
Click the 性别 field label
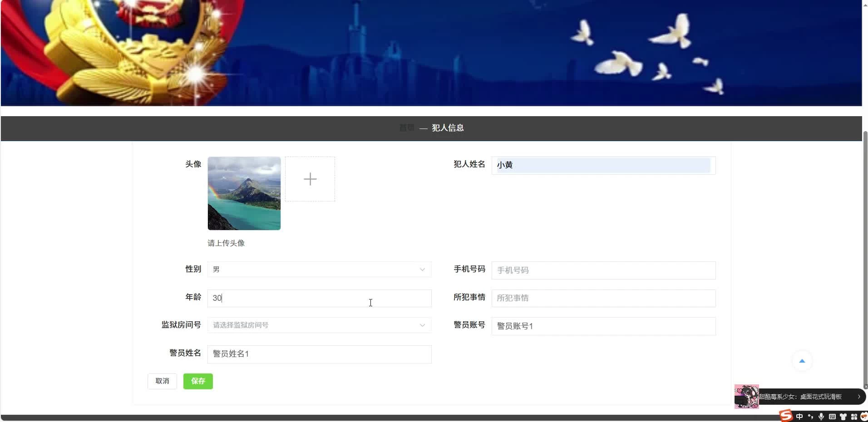(193, 269)
